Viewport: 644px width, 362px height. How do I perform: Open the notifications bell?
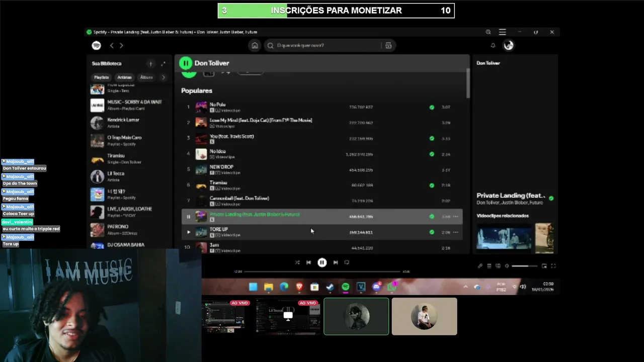[x=493, y=45]
